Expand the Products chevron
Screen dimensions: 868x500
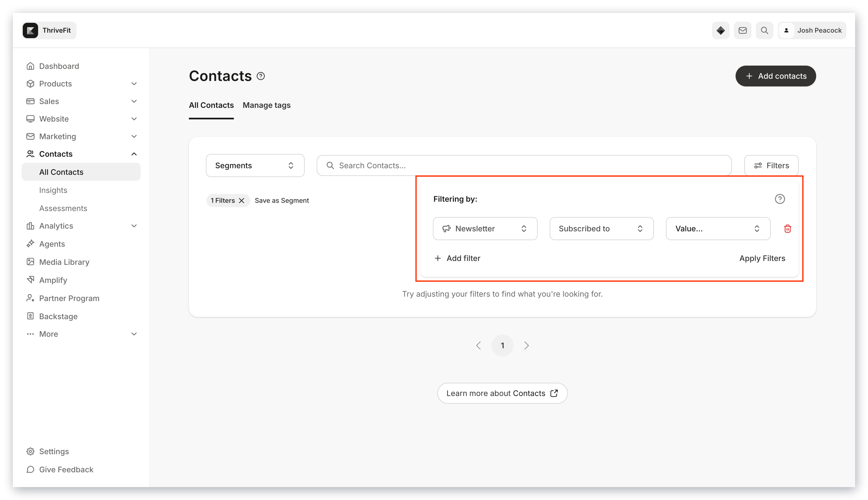pyautogui.click(x=134, y=83)
